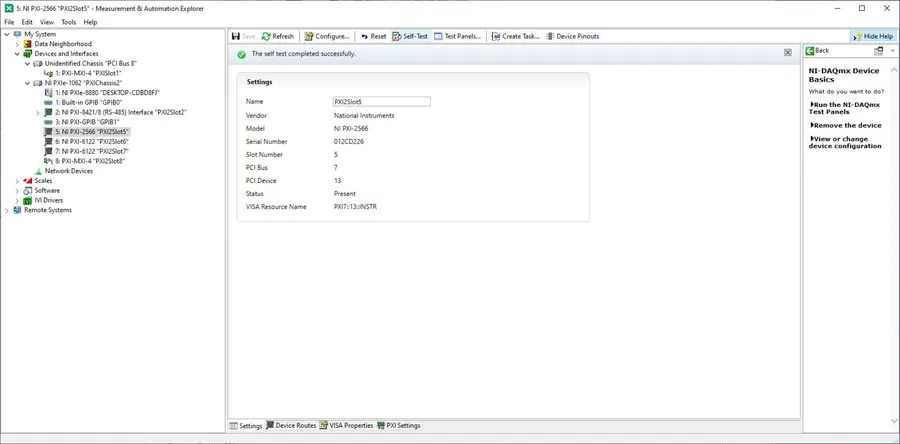Click the Name input field
900x444 pixels.
(382, 102)
